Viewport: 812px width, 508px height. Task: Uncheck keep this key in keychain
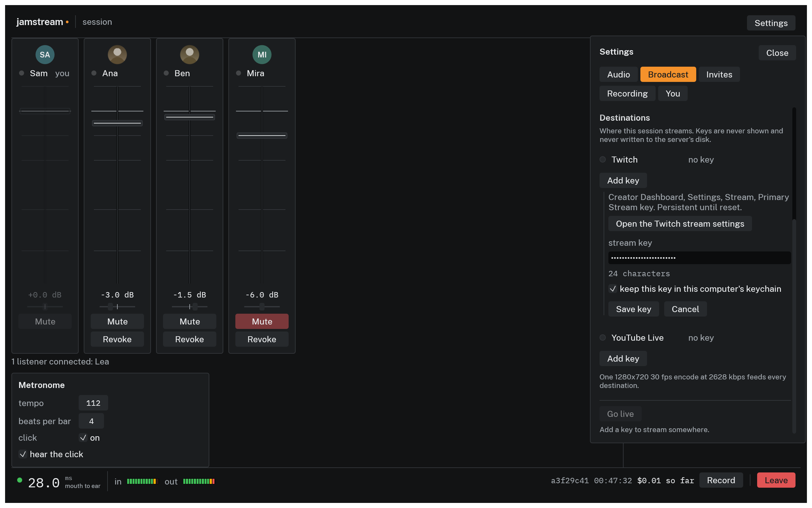point(612,289)
